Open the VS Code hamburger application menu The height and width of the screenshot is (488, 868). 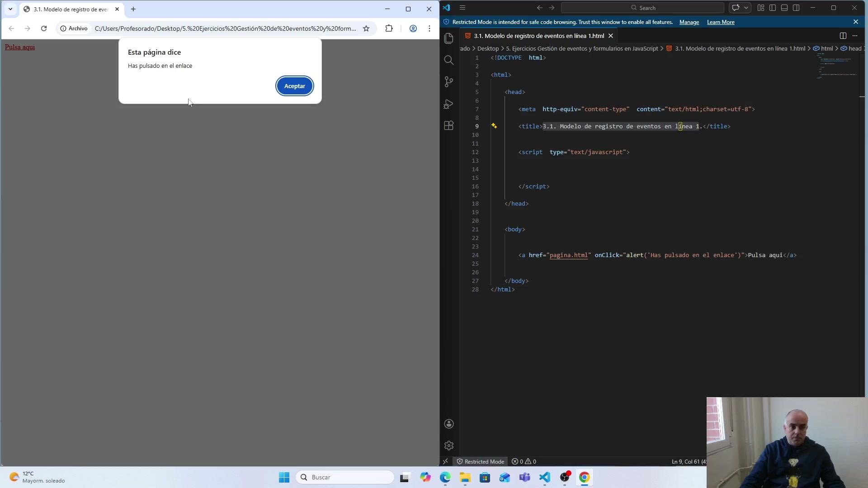pos(462,8)
